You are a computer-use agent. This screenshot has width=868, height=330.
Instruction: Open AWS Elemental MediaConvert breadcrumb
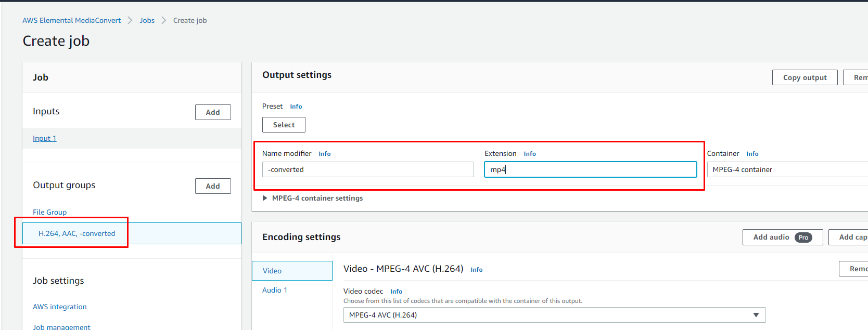point(71,20)
